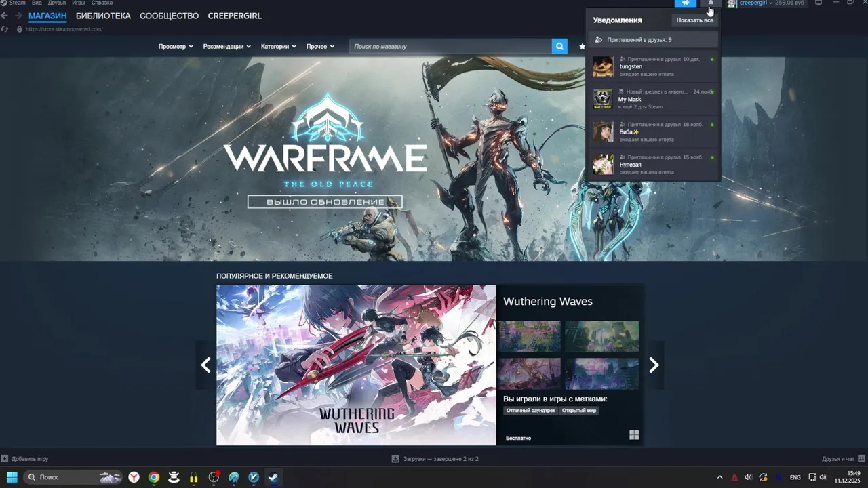Click Друзья и чат label
868x488 pixels.
[838, 459]
